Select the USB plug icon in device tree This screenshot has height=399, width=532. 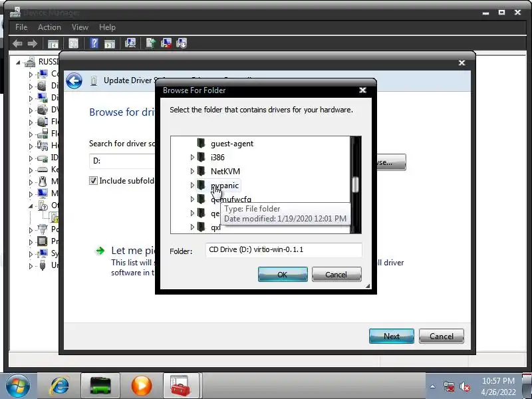[x=43, y=265]
